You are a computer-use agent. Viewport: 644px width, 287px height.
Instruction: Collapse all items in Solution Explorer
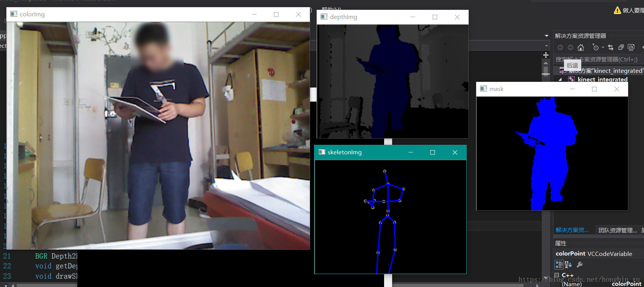tap(621, 47)
